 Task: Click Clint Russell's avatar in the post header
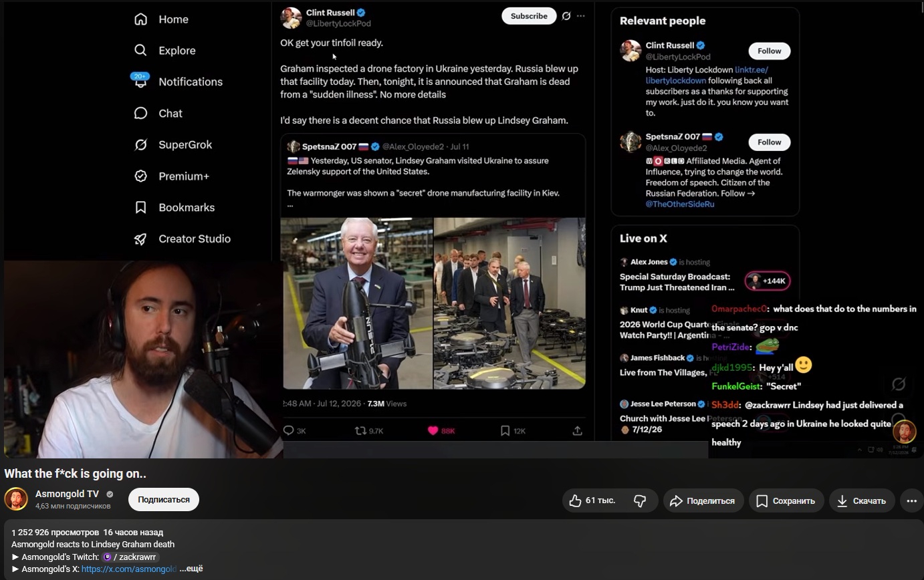click(291, 18)
